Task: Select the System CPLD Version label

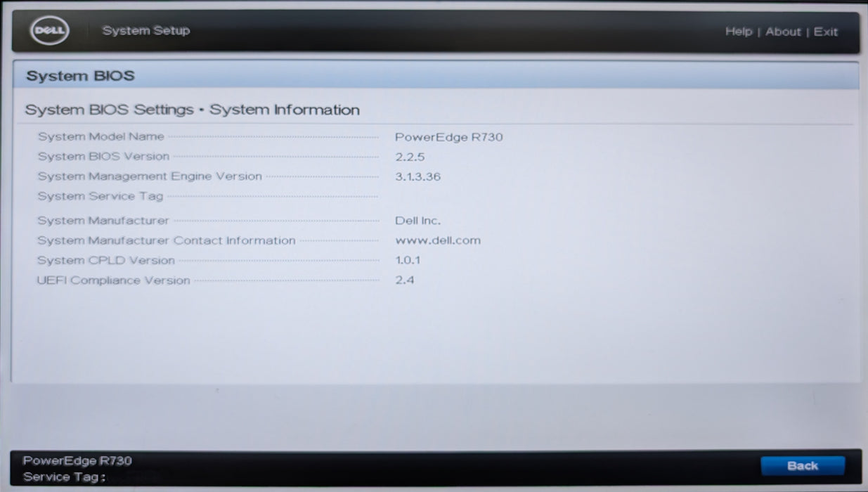Action: point(106,260)
